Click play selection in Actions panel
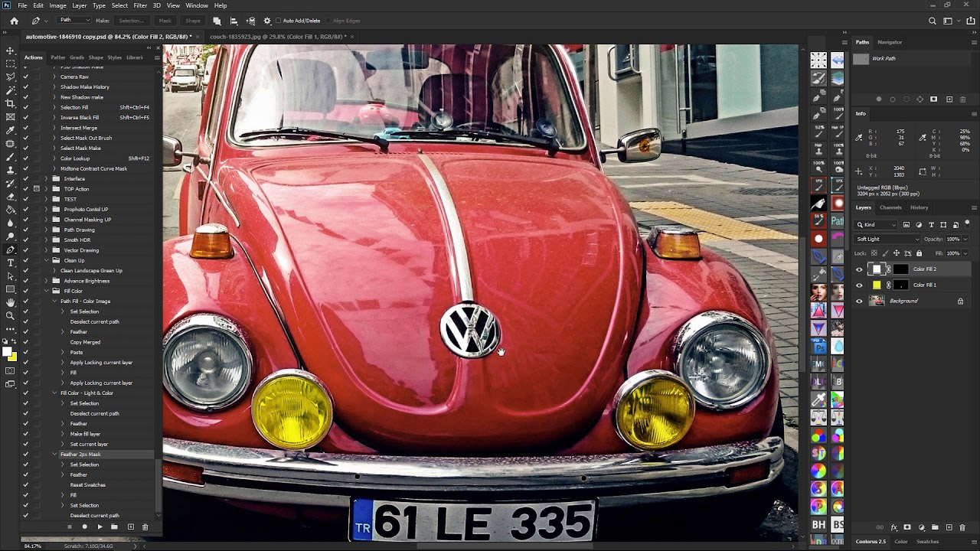Image resolution: width=980 pixels, height=551 pixels. pos(100,527)
